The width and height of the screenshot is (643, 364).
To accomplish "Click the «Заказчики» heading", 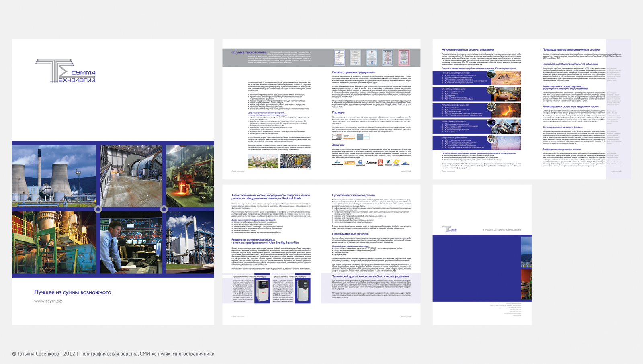I will pos(338,145).
